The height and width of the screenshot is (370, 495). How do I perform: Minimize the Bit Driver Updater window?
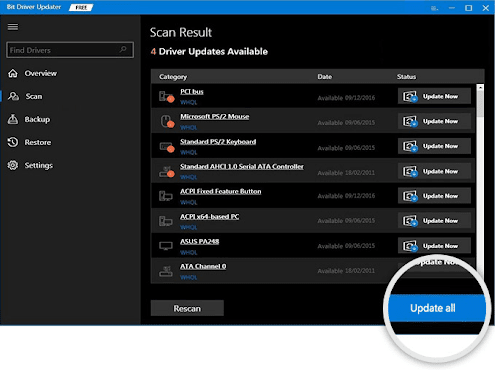click(x=452, y=8)
